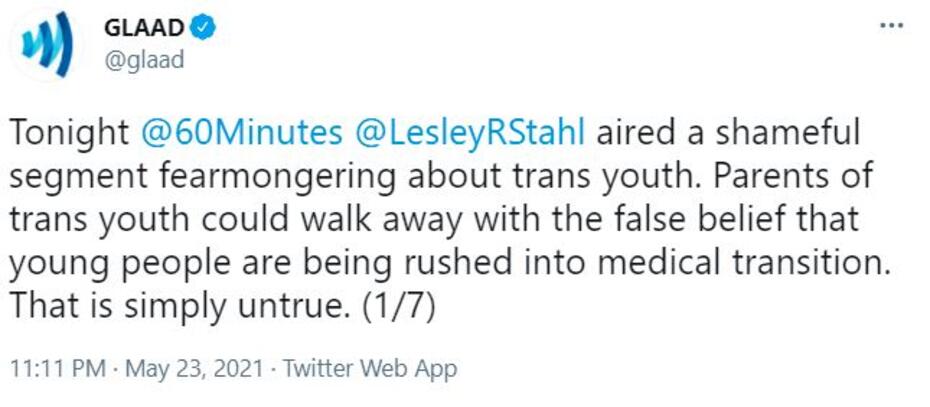This screenshot has height=407, width=930.
Task: Click the May 23, 2021 date
Action: tap(194, 368)
